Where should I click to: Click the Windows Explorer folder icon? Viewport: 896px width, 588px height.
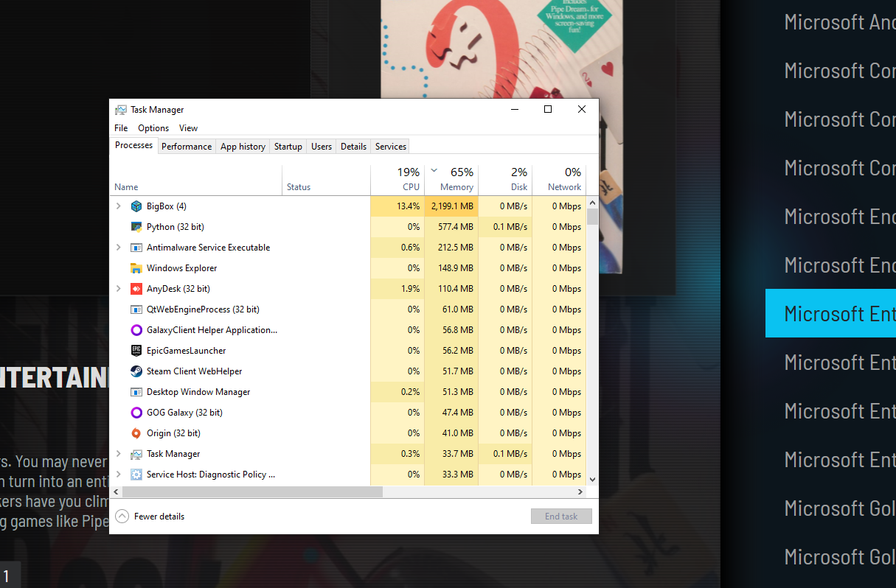(x=136, y=268)
